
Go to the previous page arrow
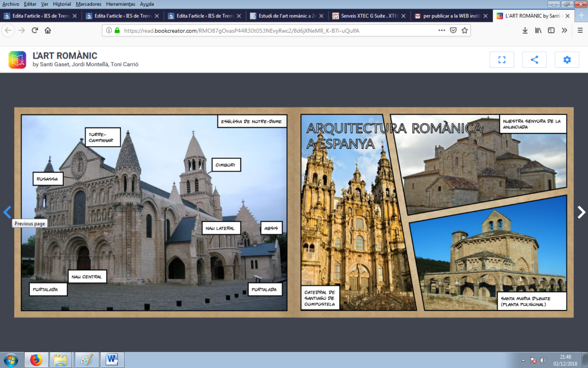point(7,212)
